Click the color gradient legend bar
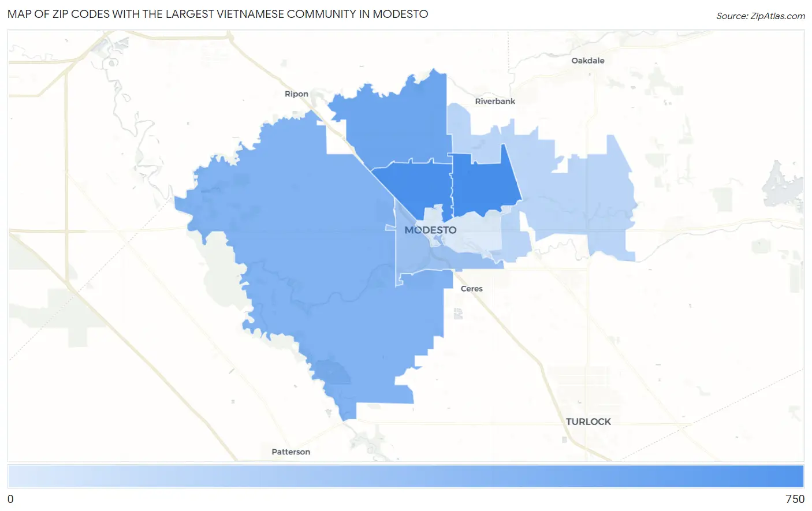 point(405,477)
